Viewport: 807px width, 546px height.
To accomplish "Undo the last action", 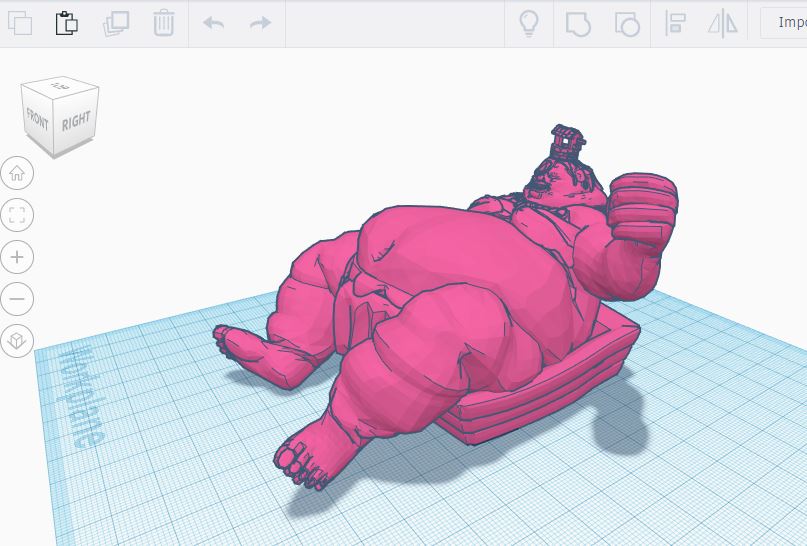I will pos(213,23).
